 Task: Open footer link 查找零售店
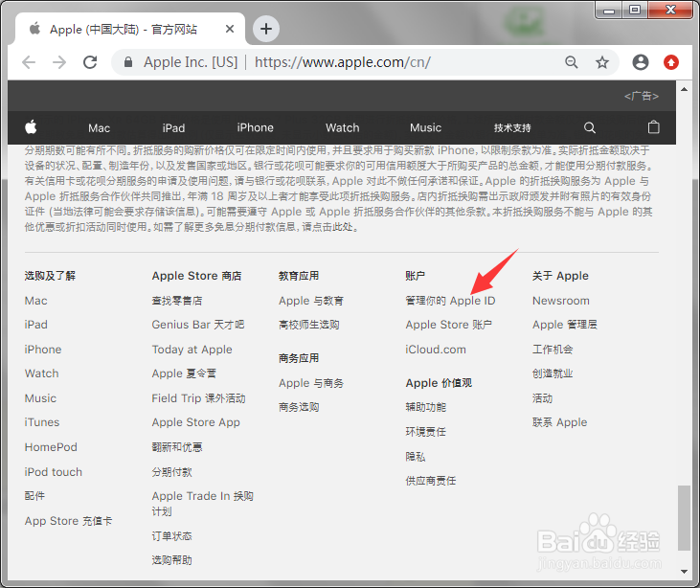point(177,301)
